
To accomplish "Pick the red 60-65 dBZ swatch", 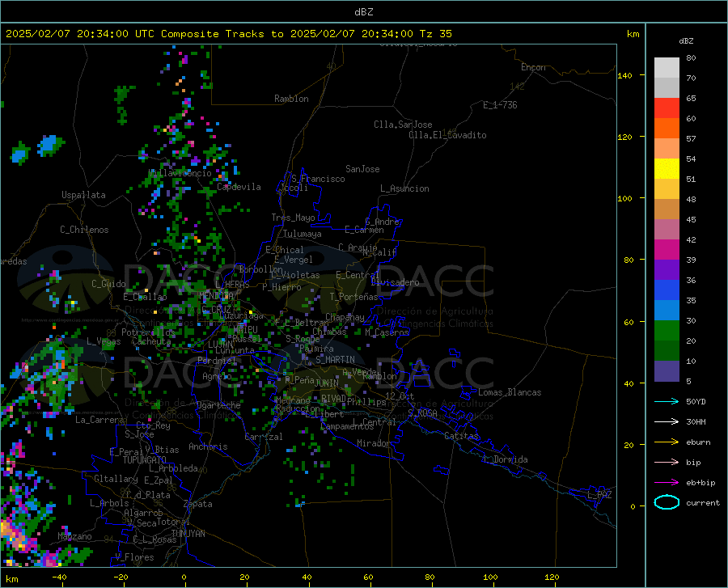I will (x=667, y=108).
